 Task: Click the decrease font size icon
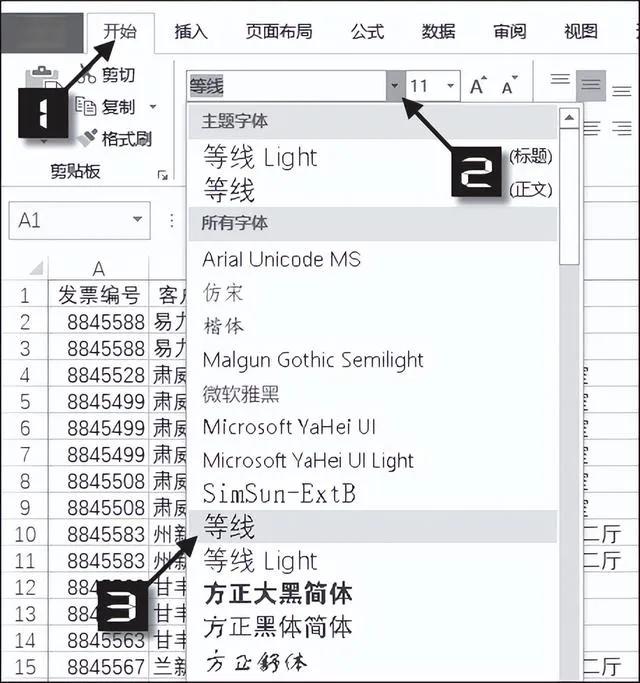coord(509,86)
